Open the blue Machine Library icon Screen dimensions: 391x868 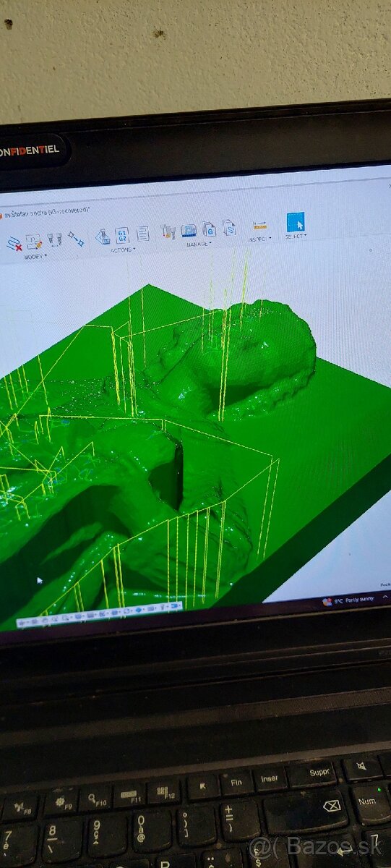coord(189,230)
